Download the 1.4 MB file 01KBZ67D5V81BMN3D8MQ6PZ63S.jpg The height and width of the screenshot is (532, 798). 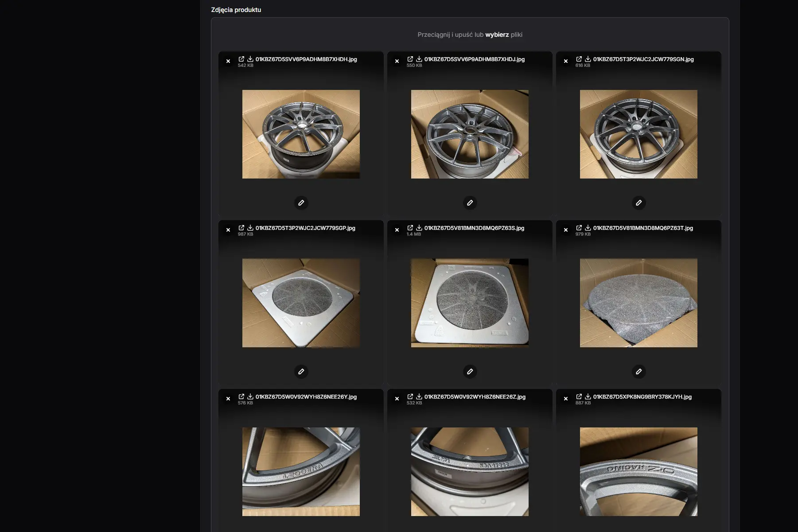[x=419, y=228]
